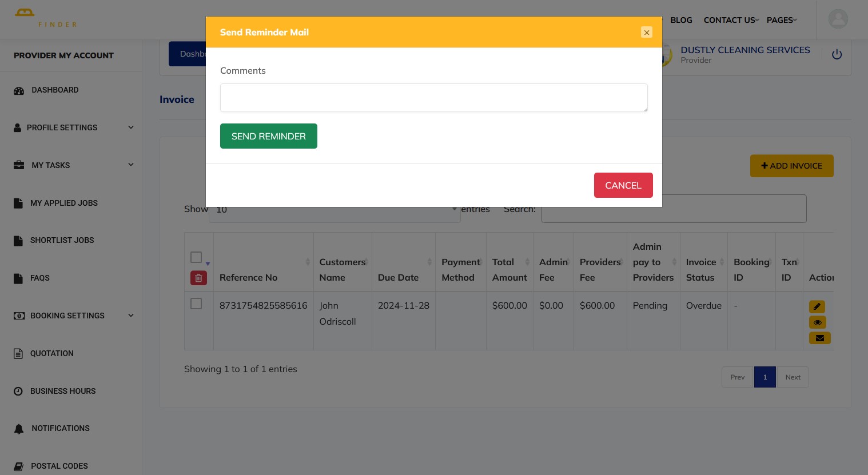This screenshot has height=475, width=868.
Task: Click the envelope mail icon in Action column
Action: [x=819, y=338]
